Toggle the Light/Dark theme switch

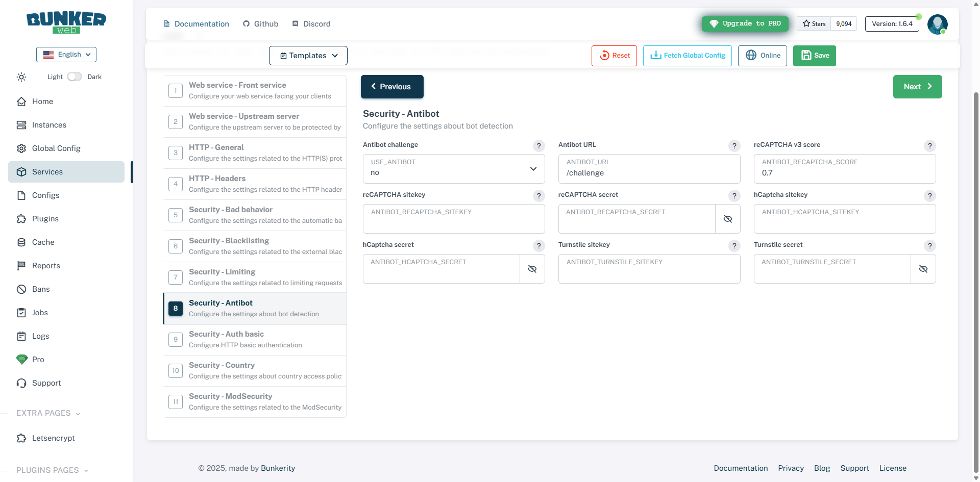(x=75, y=77)
